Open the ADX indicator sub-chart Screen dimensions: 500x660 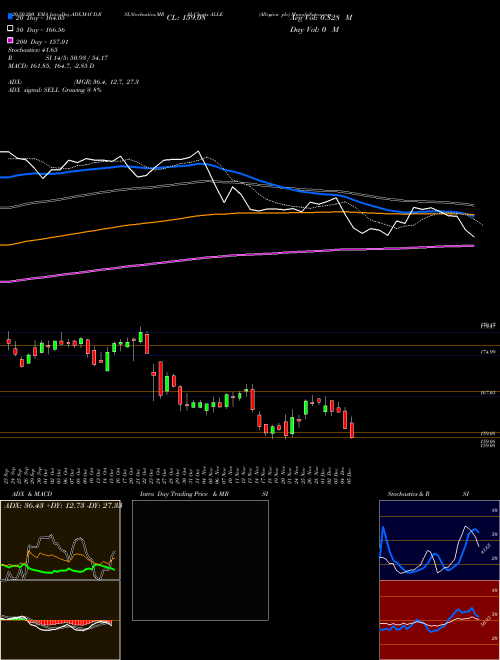tap(60, 540)
